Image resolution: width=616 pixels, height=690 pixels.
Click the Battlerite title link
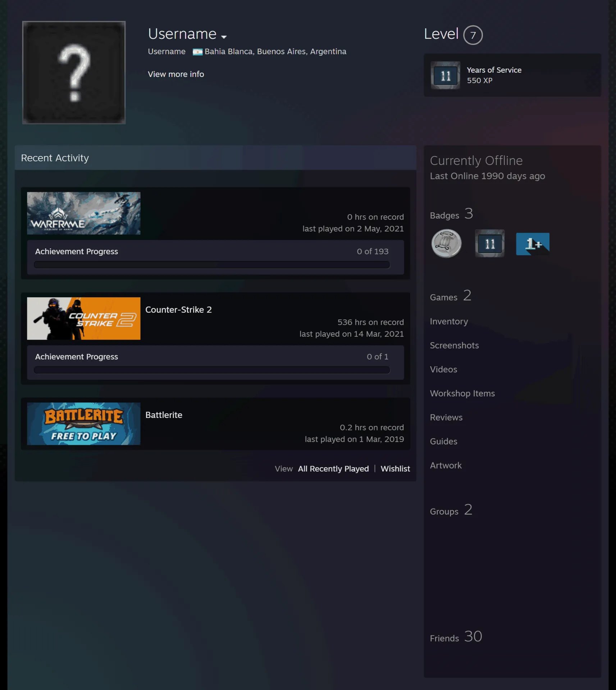coord(164,415)
